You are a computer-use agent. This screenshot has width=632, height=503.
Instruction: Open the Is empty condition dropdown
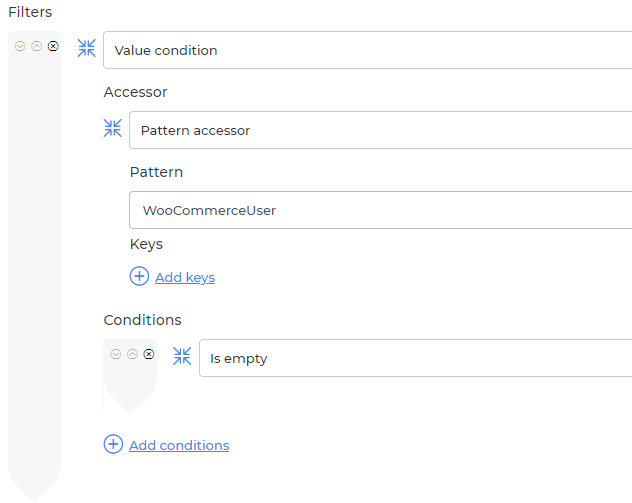point(415,358)
